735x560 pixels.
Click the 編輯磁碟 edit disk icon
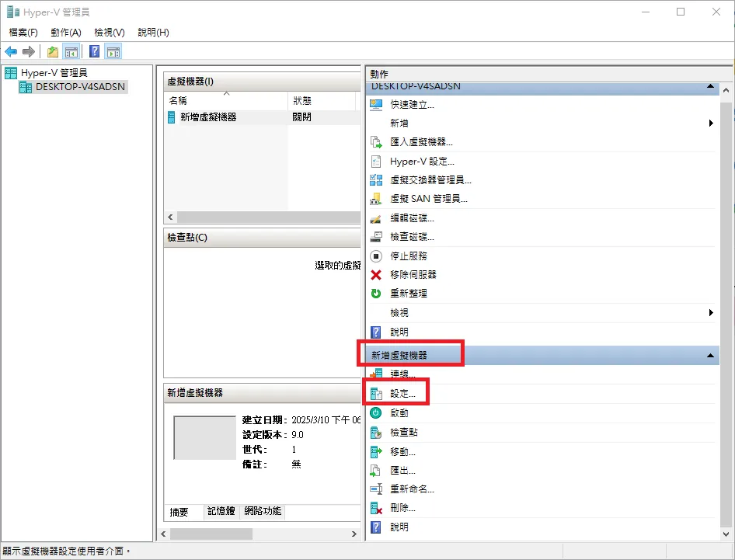(376, 219)
